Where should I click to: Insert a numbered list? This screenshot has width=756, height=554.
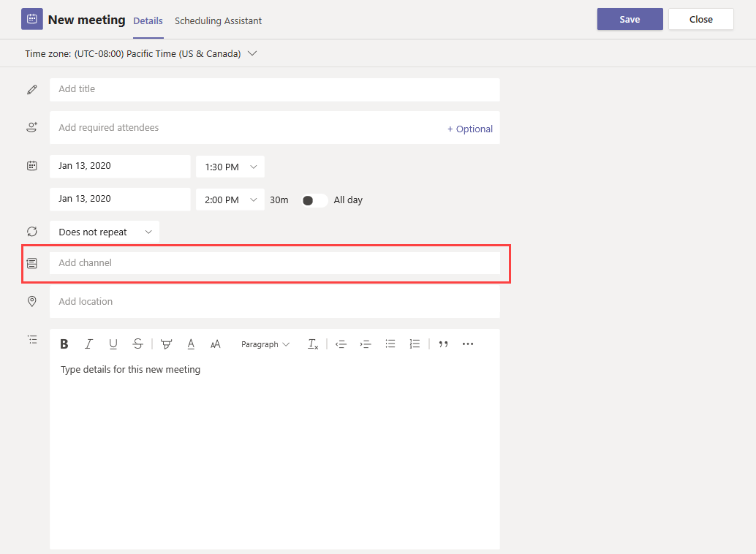[x=415, y=344]
